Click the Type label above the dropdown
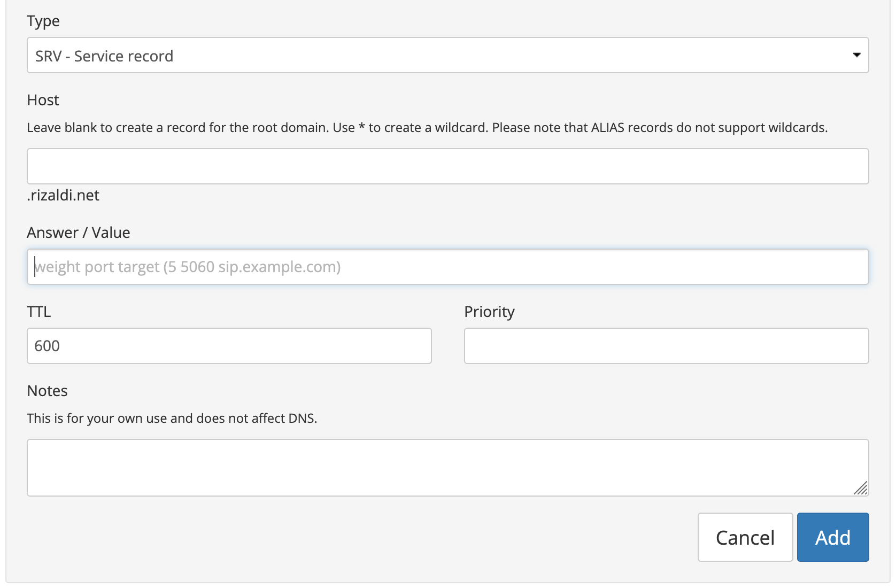This screenshot has width=896, height=588. (x=43, y=21)
